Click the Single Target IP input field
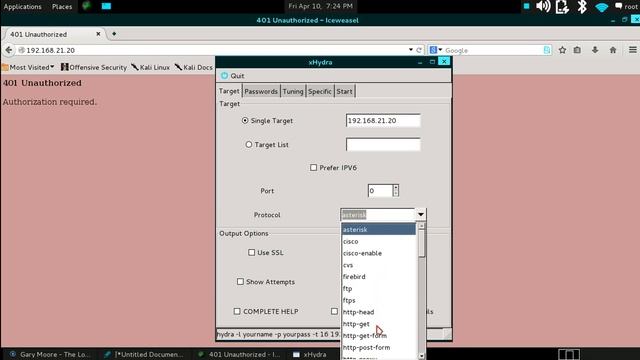This screenshot has width=640, height=360. 383,120
